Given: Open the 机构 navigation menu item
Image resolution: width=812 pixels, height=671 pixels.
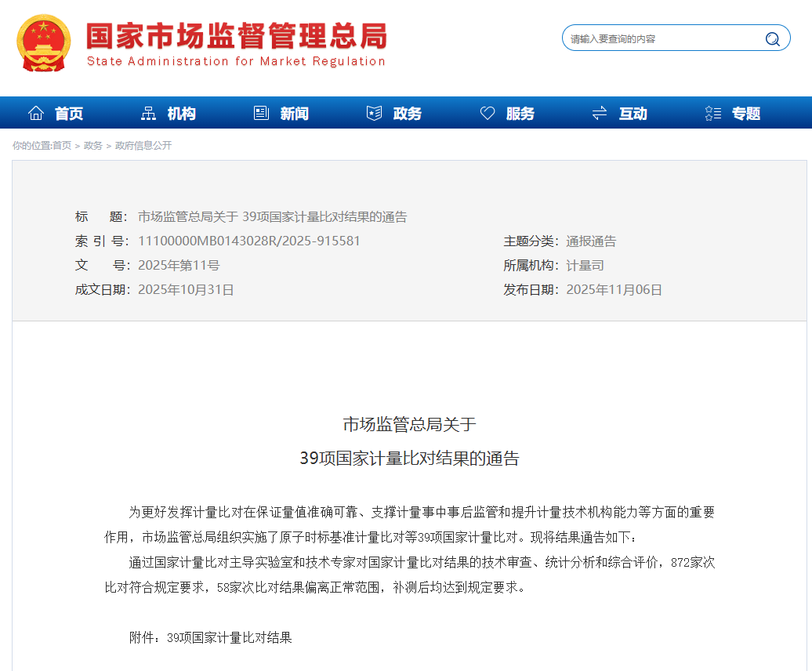Looking at the screenshot, I should point(181,114).
